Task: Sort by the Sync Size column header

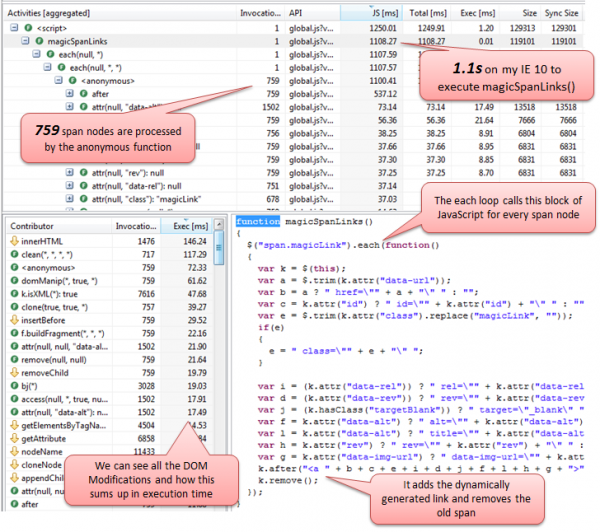Action: pos(561,13)
